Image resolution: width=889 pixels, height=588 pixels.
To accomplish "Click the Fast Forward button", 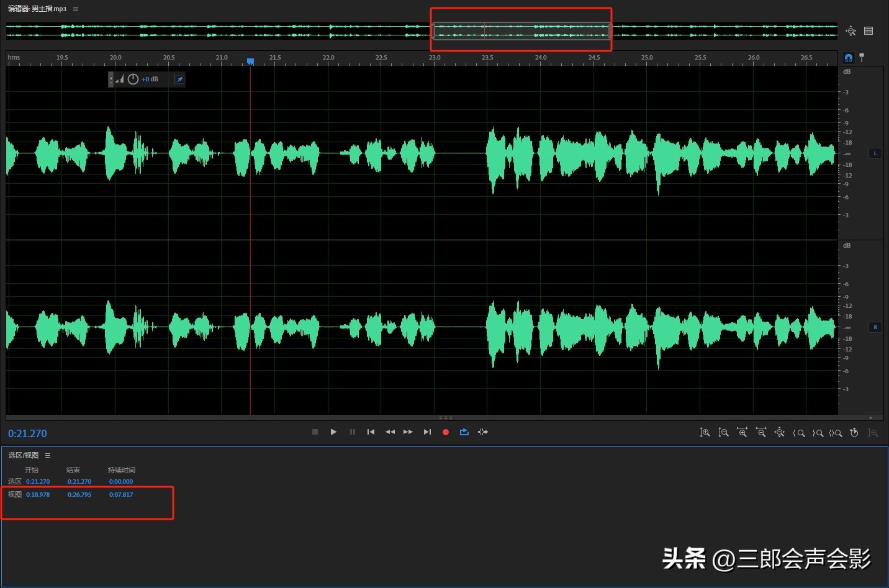I will (x=408, y=432).
